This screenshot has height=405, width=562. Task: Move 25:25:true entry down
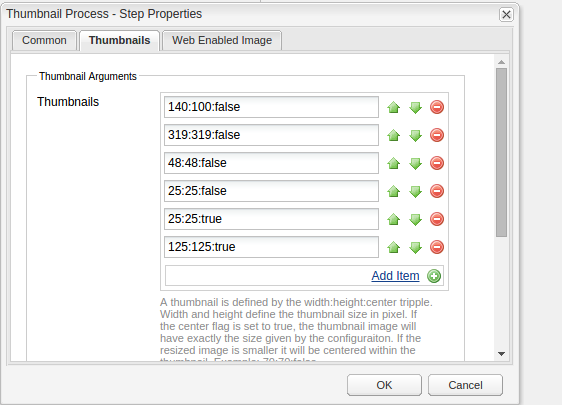[x=415, y=219]
